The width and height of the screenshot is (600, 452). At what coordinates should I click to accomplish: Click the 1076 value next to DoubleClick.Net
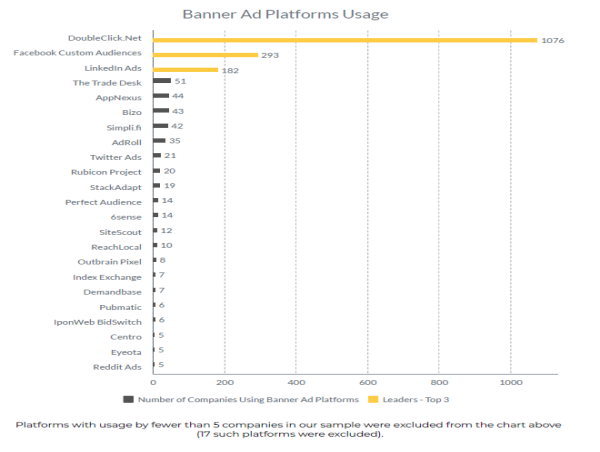(553, 41)
